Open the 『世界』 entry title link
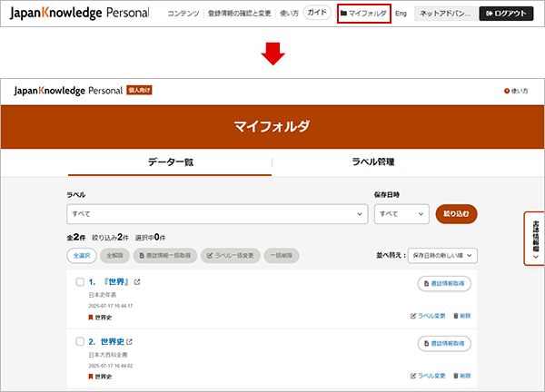The height and width of the screenshot is (392, 545). tap(116, 281)
